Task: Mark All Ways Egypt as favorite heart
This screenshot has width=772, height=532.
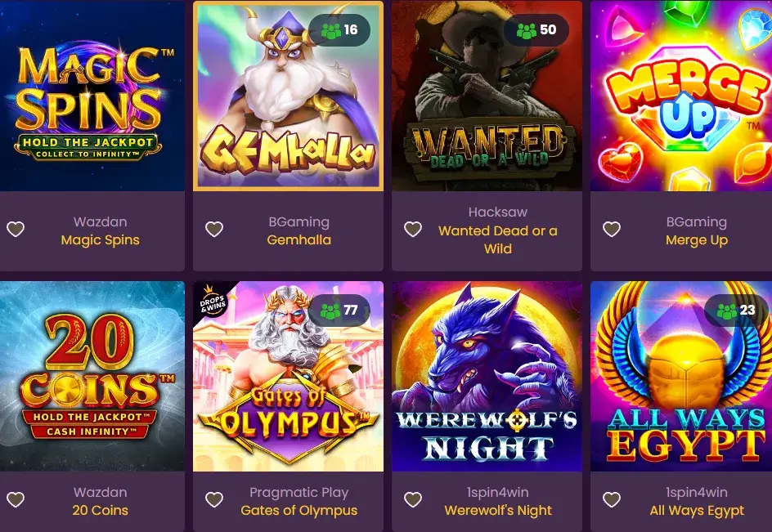Action: coord(612,499)
